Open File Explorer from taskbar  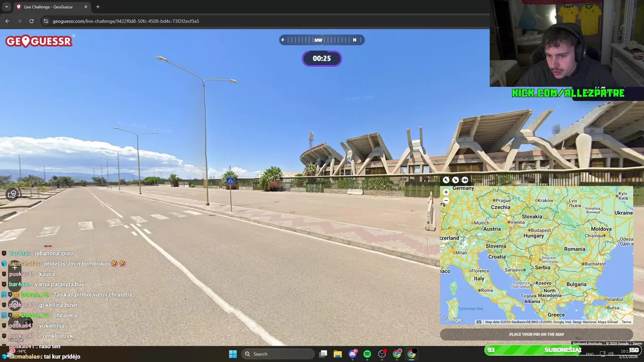tap(338, 354)
